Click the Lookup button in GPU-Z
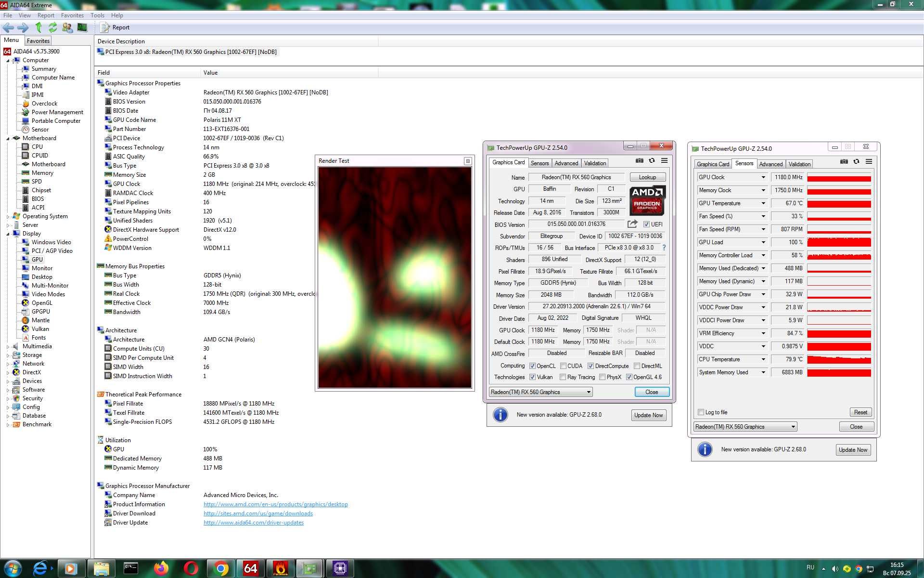 point(647,177)
